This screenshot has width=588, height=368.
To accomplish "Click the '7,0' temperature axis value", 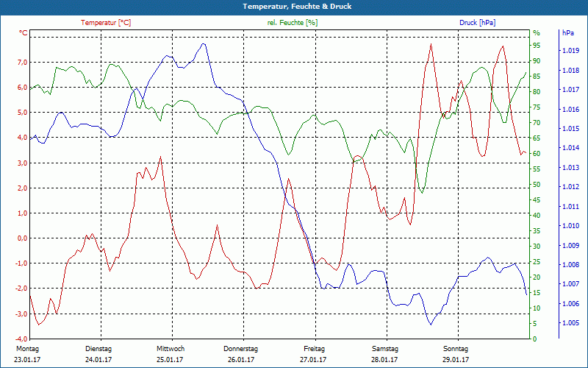I will point(24,62).
